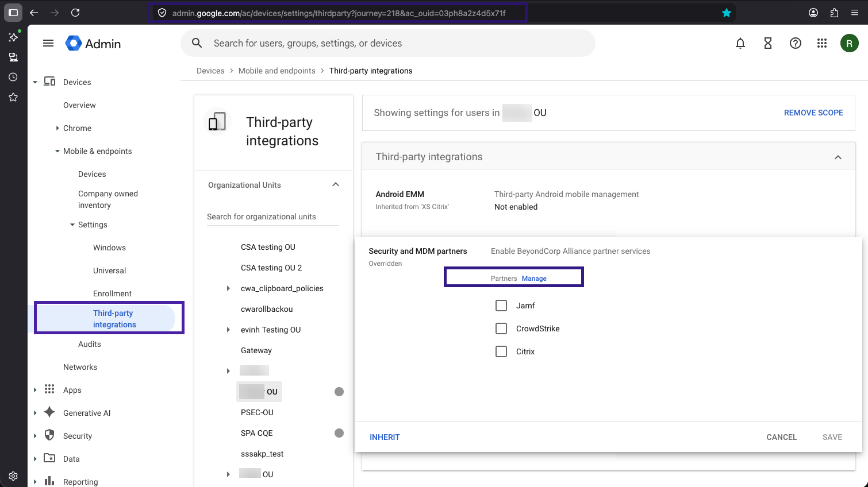868x487 pixels.
Task: Open the sparkle AI sidebar icon
Action: pyautogui.click(x=13, y=37)
